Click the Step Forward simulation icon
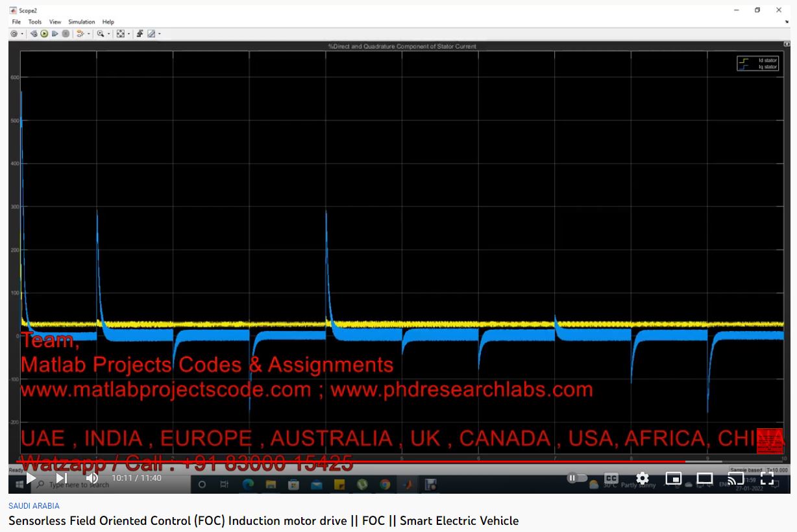This screenshot has width=797, height=532. point(55,34)
